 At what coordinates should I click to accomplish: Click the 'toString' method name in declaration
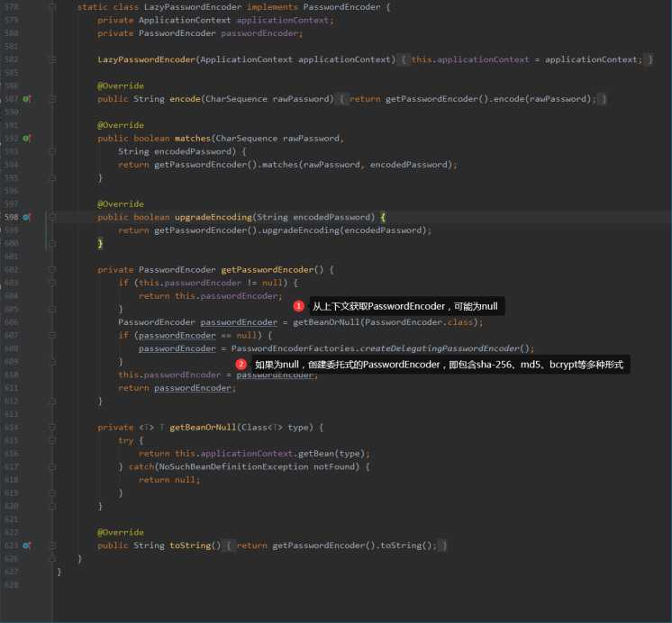click(x=190, y=546)
